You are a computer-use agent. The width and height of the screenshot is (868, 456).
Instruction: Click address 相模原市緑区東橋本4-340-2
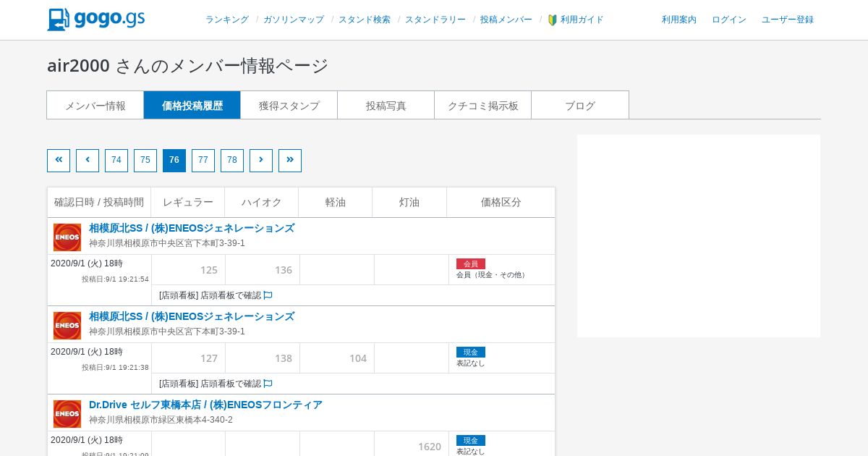pyautogui.click(x=161, y=420)
